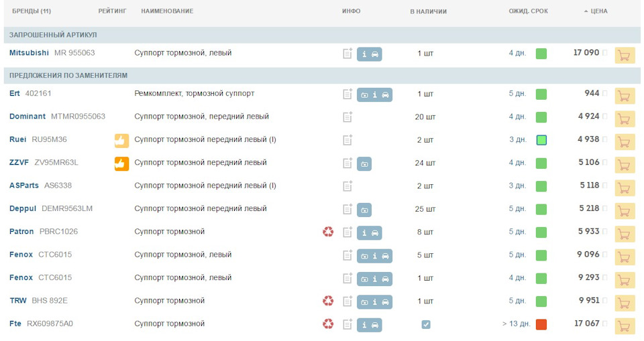644x341 pixels.
Task: Click red delivery indicator in Fte row
Action: tap(541, 324)
